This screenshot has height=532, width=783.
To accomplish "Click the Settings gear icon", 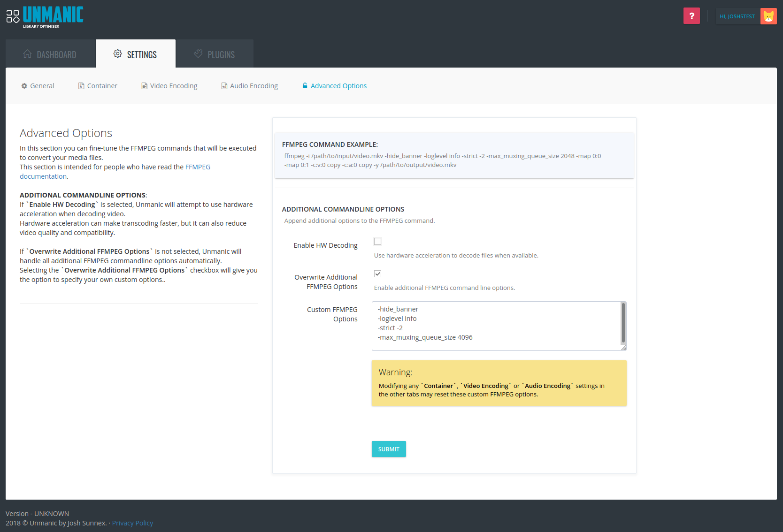I will tap(118, 54).
